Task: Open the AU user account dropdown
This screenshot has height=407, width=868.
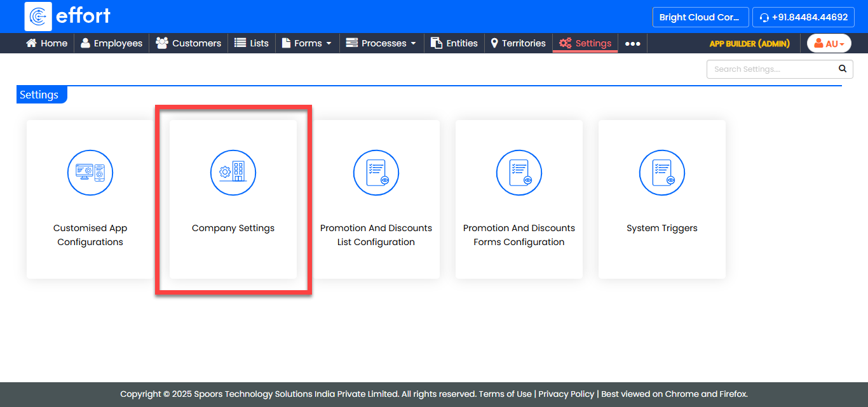Action: coord(829,43)
